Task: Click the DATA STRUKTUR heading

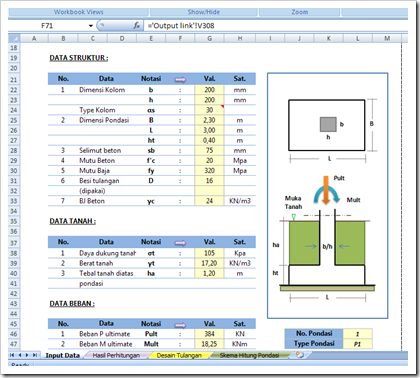Action: coord(79,58)
